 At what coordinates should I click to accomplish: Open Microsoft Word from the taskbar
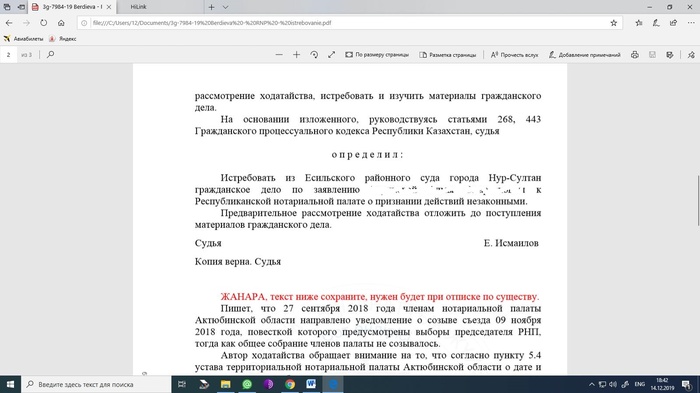pyautogui.click(x=311, y=384)
